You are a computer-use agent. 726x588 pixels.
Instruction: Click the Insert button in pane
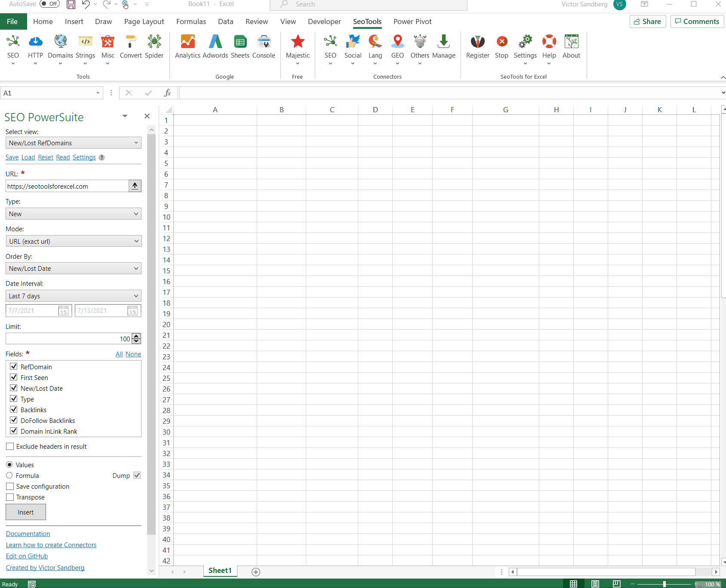[26, 512]
